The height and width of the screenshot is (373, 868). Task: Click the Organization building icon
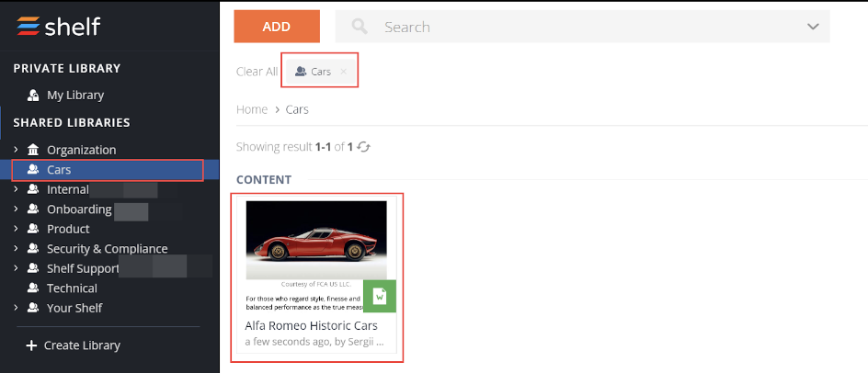tap(33, 150)
